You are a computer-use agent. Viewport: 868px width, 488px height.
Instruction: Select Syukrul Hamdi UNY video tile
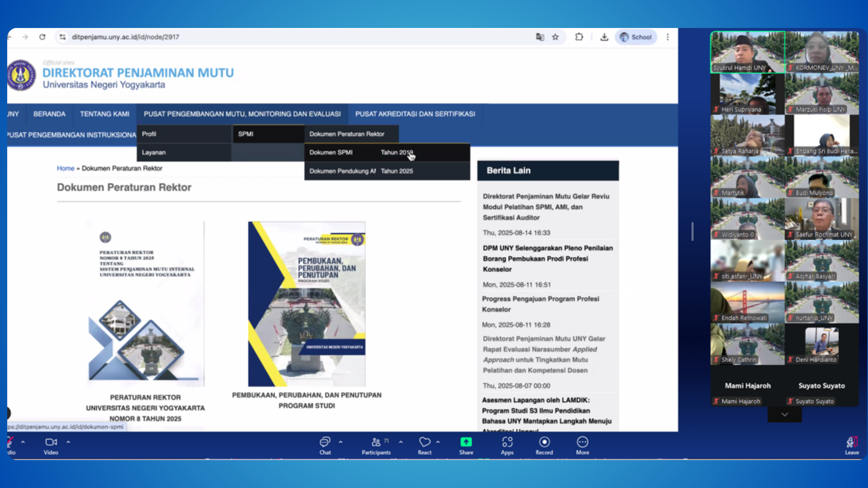tap(748, 52)
